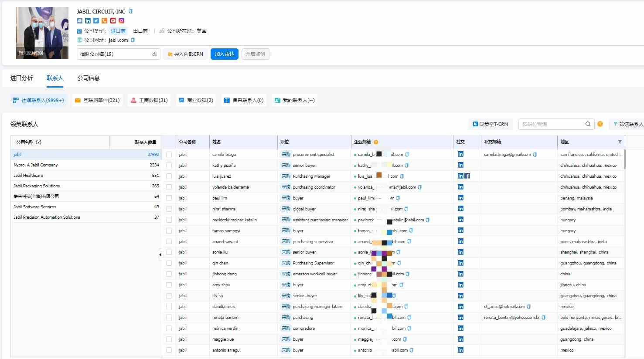Tick the checkbox for luis juarez
Image resolution: width=644 pixels, height=359 pixels.
point(169,176)
